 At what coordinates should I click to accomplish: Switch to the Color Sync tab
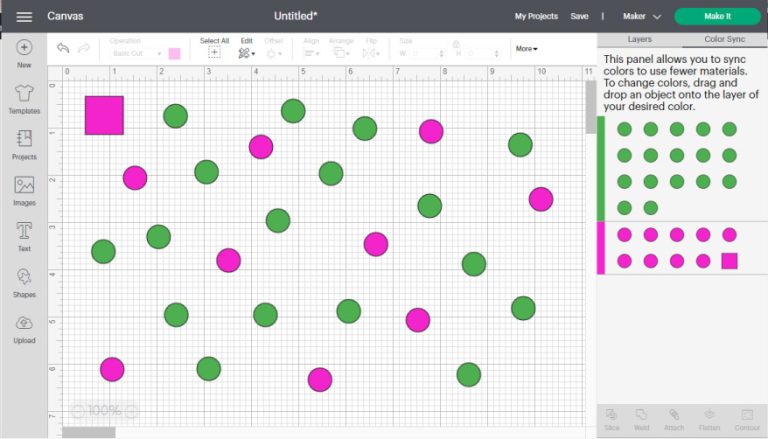pos(724,39)
